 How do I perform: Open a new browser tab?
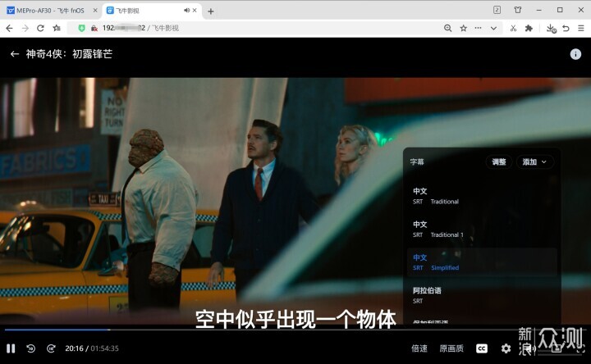[211, 11]
